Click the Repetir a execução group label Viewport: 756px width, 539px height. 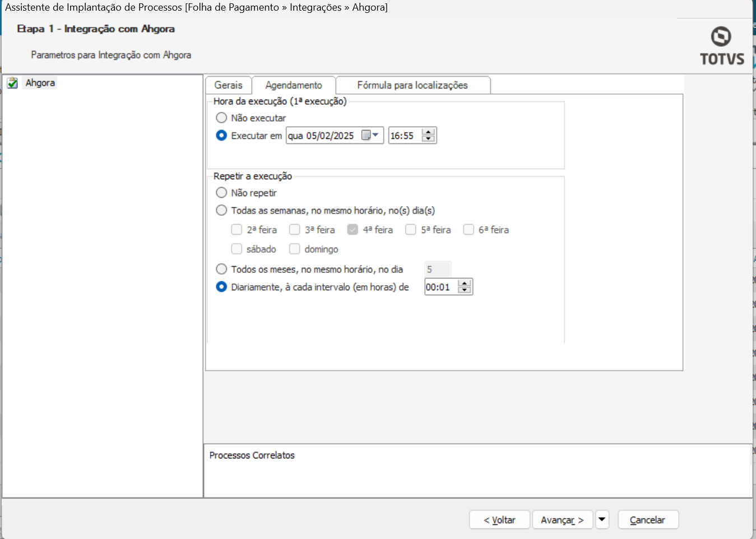coord(253,176)
